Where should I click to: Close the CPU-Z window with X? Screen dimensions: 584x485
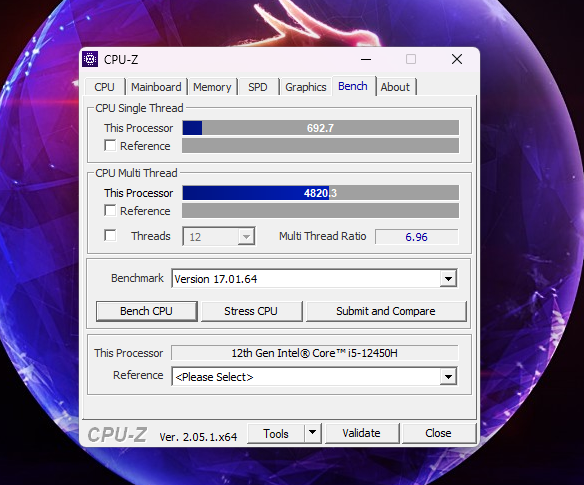coord(457,59)
